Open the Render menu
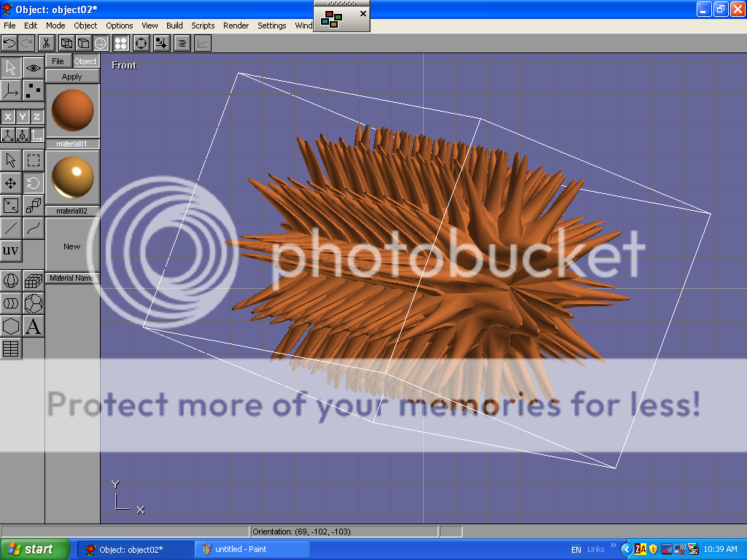747x560 pixels. pos(236,26)
